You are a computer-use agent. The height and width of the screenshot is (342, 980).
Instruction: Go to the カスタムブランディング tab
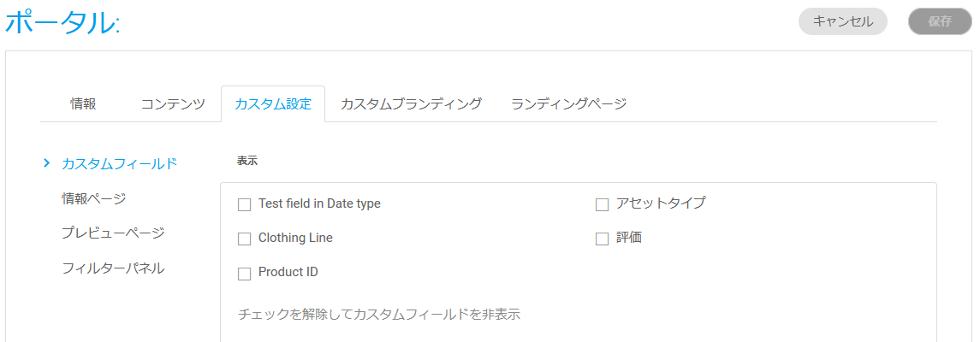pos(411,104)
